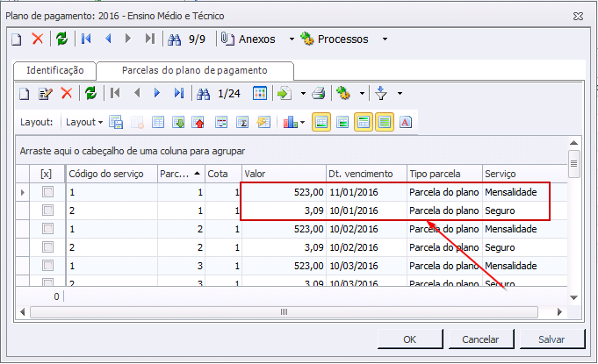Image resolution: width=598 pixels, height=364 pixels.
Task: Click the Salvar button
Action: pos(552,339)
